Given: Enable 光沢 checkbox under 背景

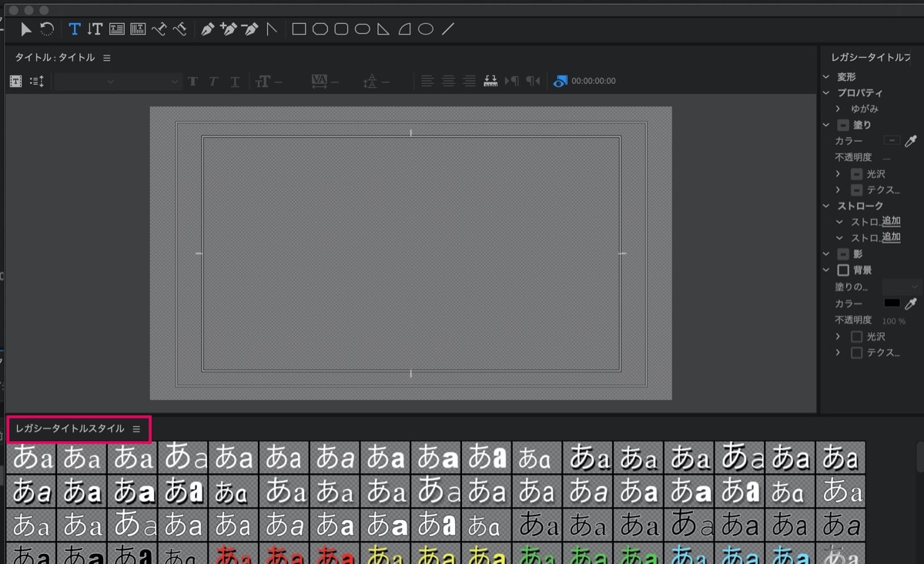Looking at the screenshot, I should pos(856,337).
